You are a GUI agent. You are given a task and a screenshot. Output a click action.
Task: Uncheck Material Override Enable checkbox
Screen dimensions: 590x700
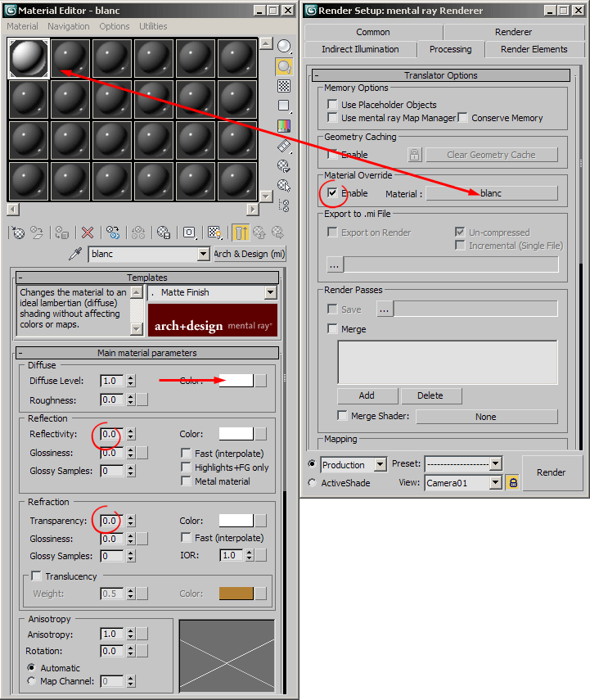coord(332,193)
